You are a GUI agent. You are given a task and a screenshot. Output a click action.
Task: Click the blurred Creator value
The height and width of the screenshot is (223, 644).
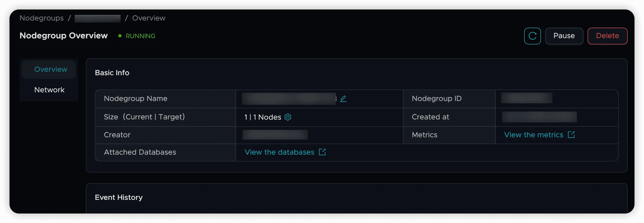pyautogui.click(x=275, y=135)
